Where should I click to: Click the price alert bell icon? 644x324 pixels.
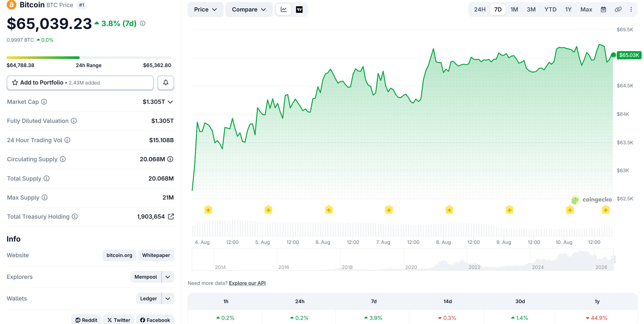(166, 83)
